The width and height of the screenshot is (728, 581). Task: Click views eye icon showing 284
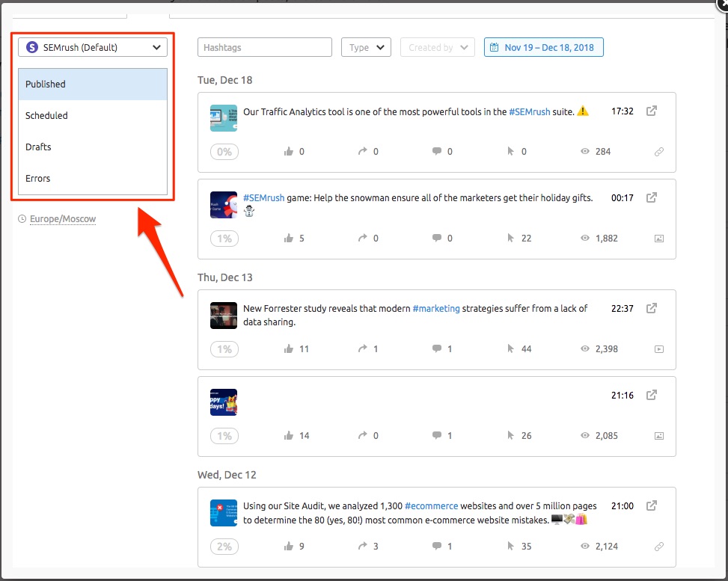point(585,151)
